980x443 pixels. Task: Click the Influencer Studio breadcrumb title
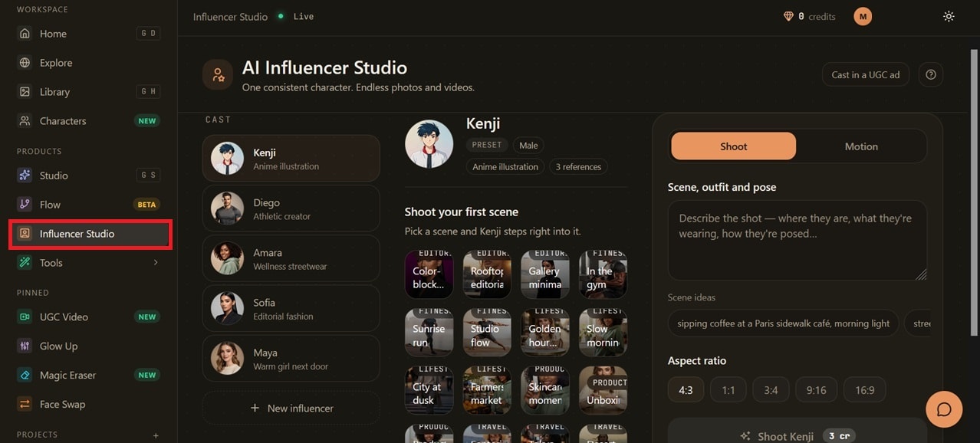click(x=230, y=17)
